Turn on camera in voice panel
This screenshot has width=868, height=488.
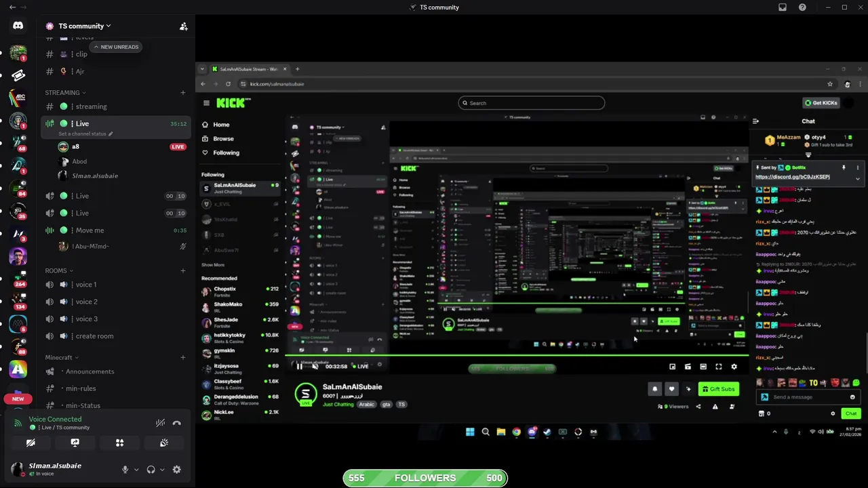(31, 443)
